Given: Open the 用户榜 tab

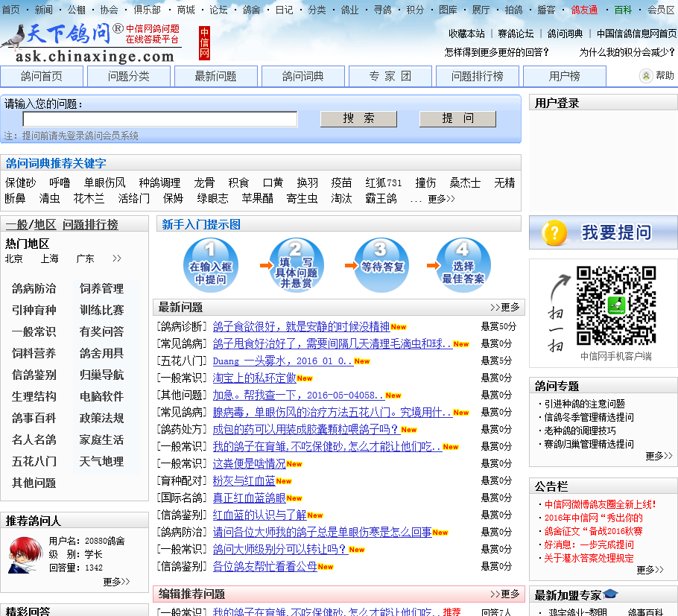Looking at the screenshot, I should coord(564,77).
